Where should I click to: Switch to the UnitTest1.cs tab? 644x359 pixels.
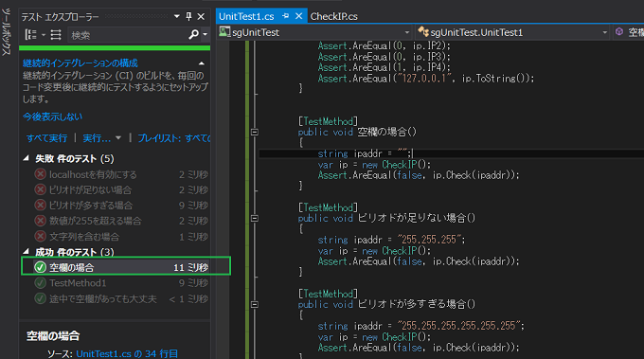tap(246, 16)
